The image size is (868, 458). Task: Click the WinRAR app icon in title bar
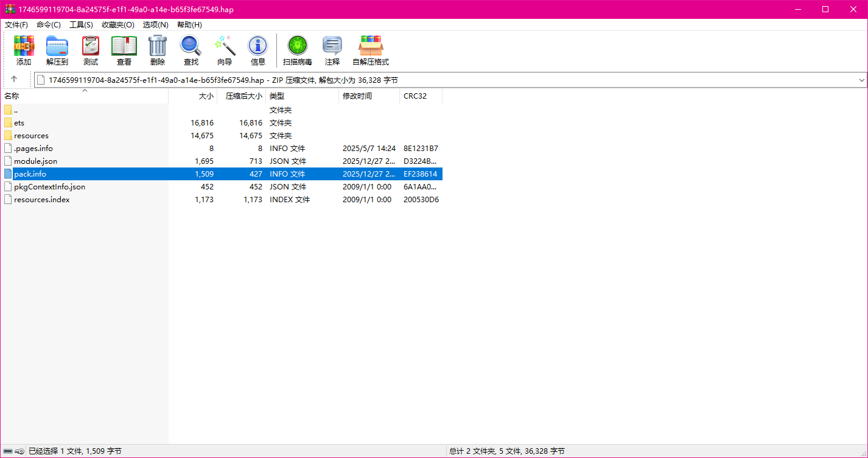(x=10, y=9)
